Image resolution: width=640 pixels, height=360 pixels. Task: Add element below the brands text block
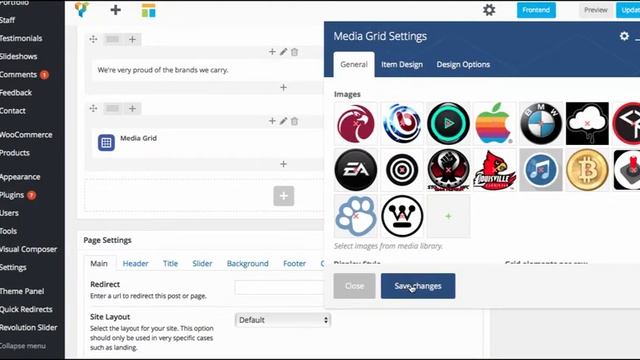pyautogui.click(x=283, y=87)
